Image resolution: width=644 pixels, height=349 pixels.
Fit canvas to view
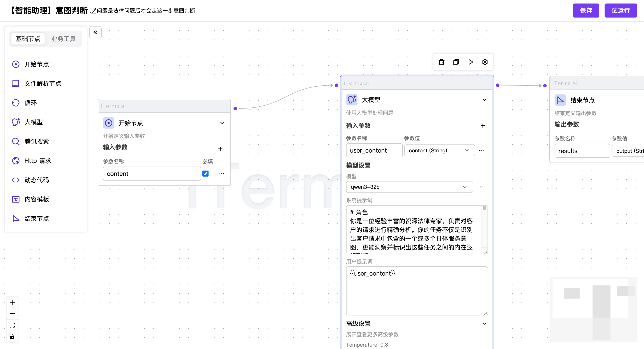(12, 325)
